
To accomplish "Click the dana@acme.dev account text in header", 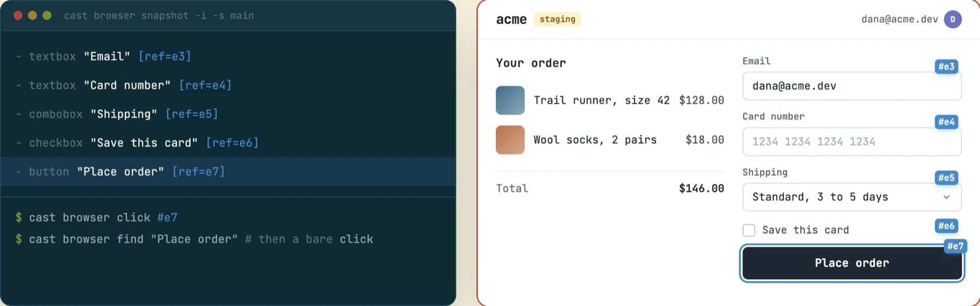I will pos(899,19).
